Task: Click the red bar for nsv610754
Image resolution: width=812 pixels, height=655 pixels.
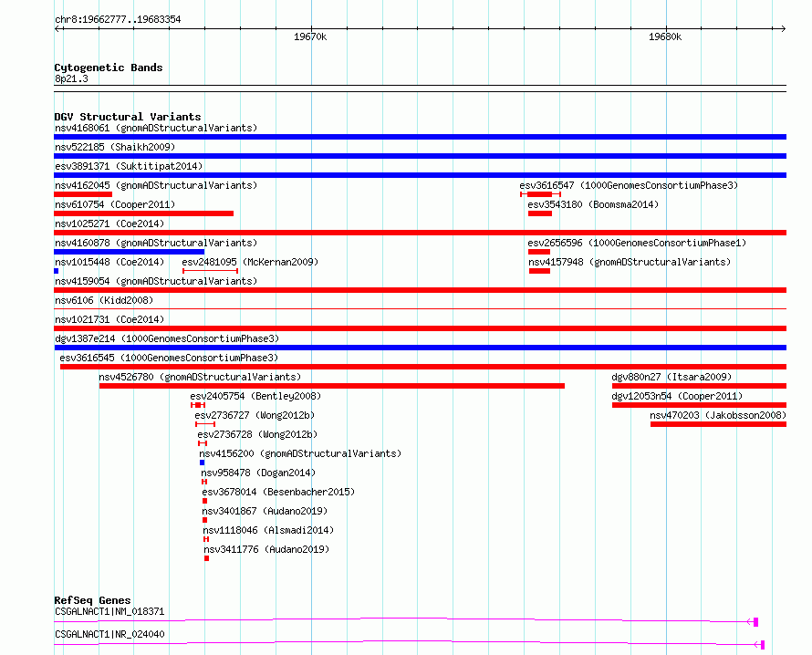Action: point(143,213)
